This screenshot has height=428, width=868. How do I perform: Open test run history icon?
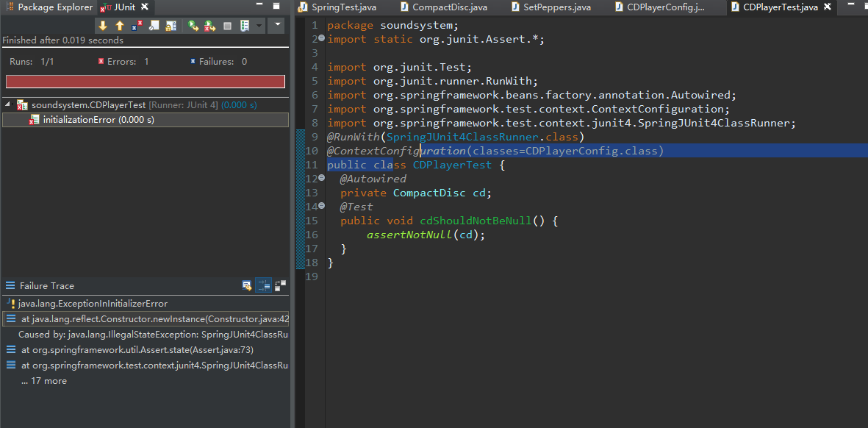point(245,26)
